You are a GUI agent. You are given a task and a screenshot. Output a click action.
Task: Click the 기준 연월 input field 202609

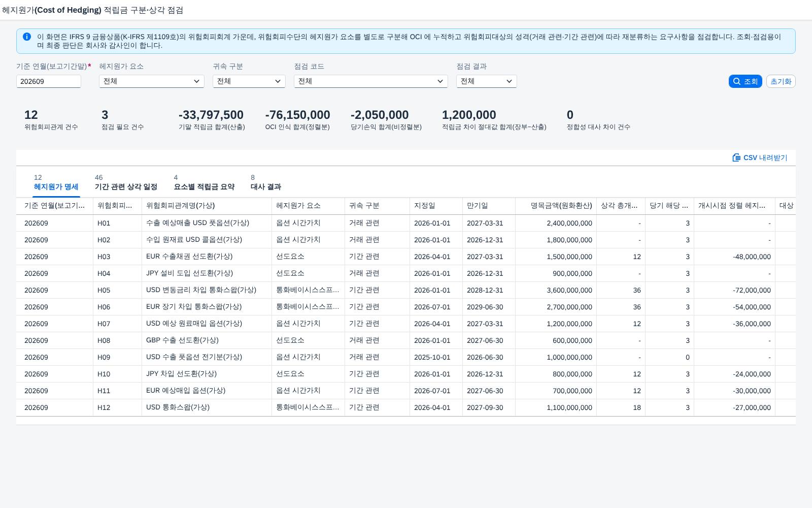click(49, 81)
